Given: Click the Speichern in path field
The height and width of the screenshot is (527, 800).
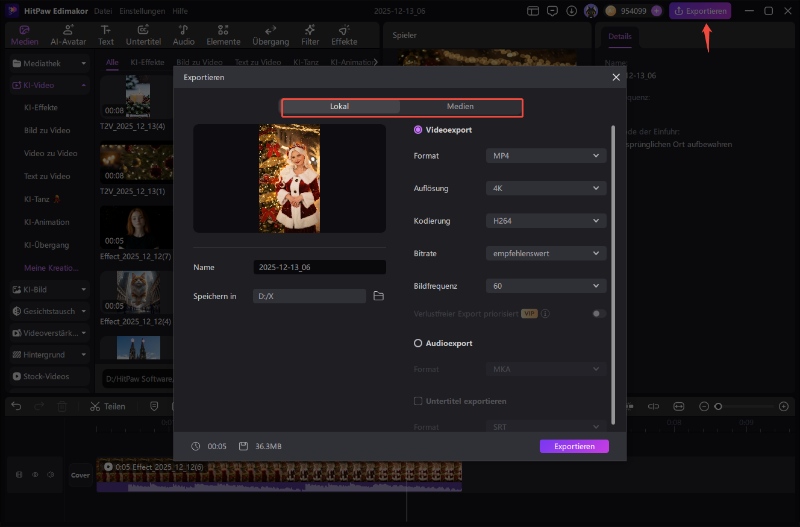Looking at the screenshot, I should (309, 296).
